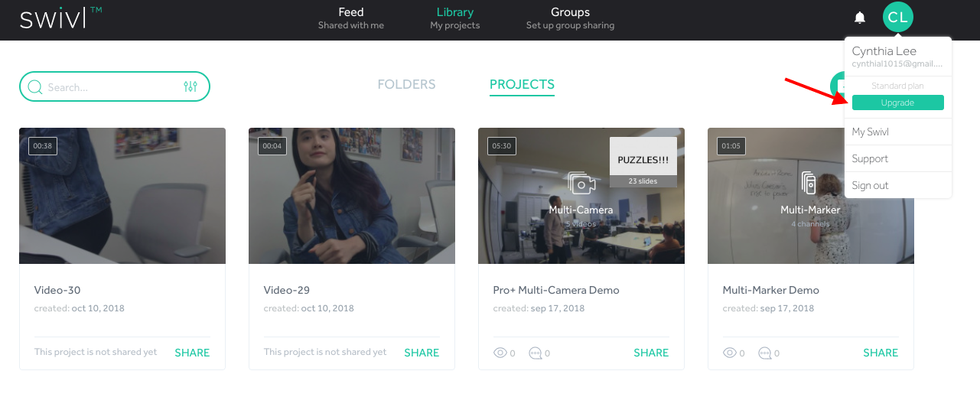Click the search magnifier icon
The width and height of the screenshot is (980, 410).
tap(34, 87)
